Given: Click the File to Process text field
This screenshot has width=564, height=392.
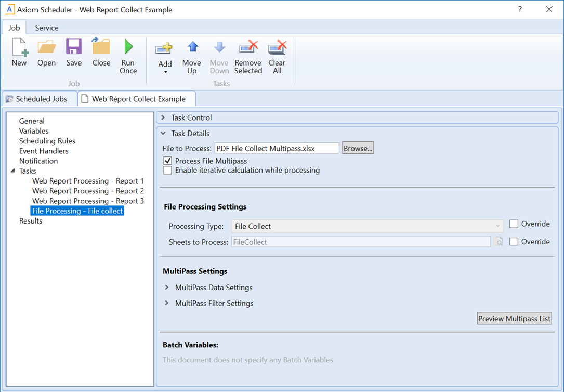Looking at the screenshot, I should tap(277, 148).
